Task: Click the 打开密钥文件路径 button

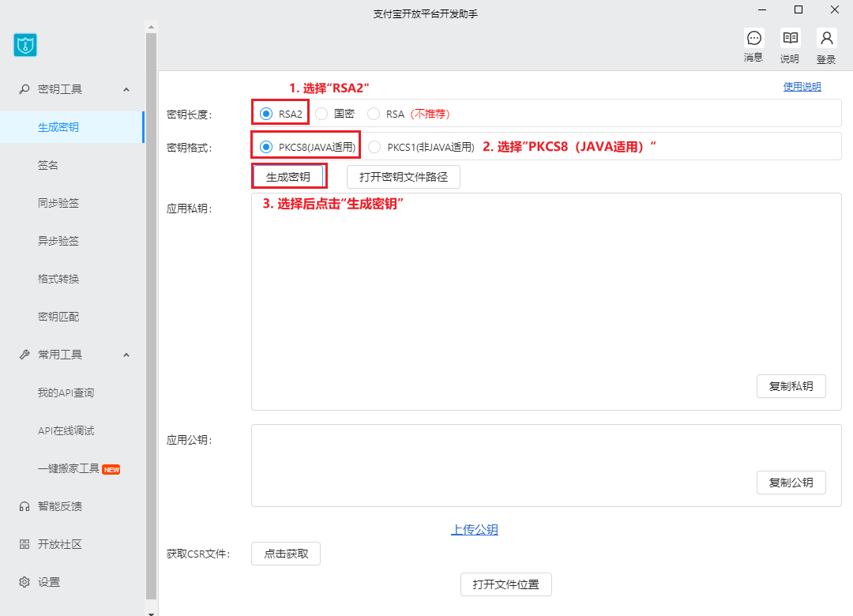Action: point(404,177)
